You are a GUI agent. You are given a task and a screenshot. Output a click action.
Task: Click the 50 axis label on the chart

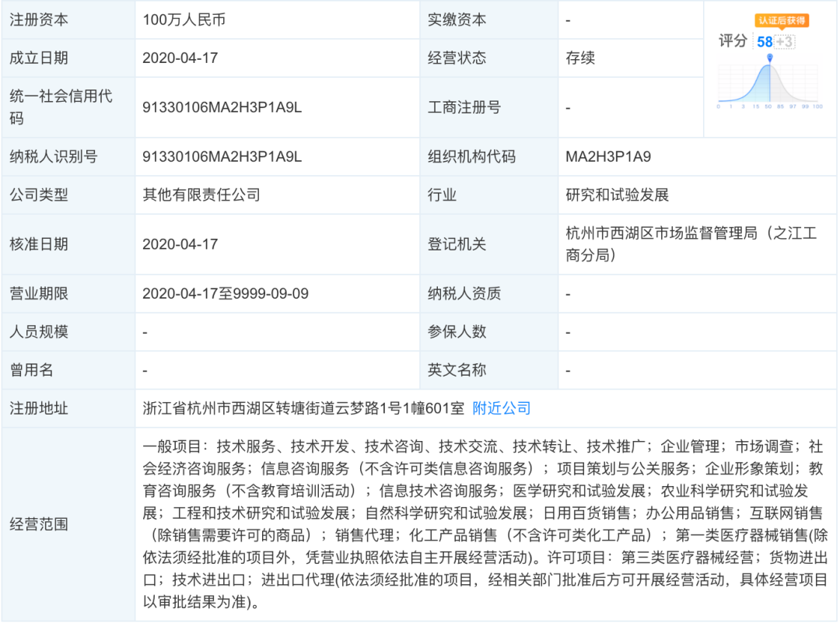pyautogui.click(x=770, y=106)
